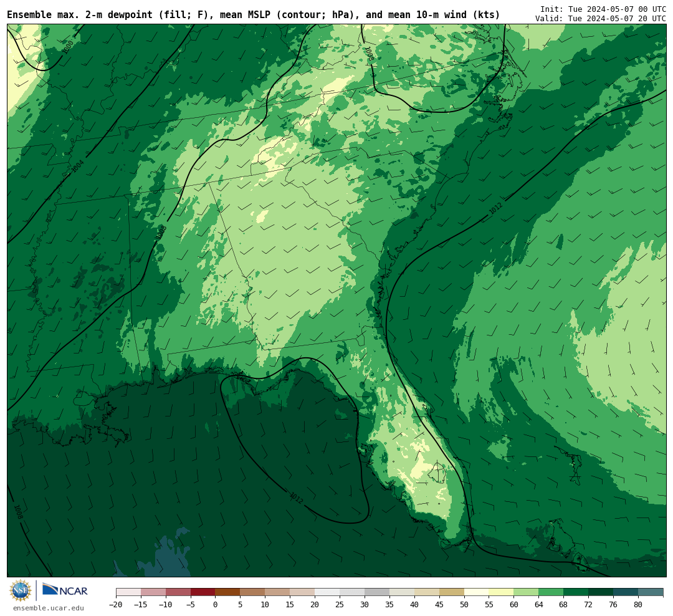673x616 pixels.
Task: Pick the 76 to 80 dark teal swatch
Action: [626, 592]
